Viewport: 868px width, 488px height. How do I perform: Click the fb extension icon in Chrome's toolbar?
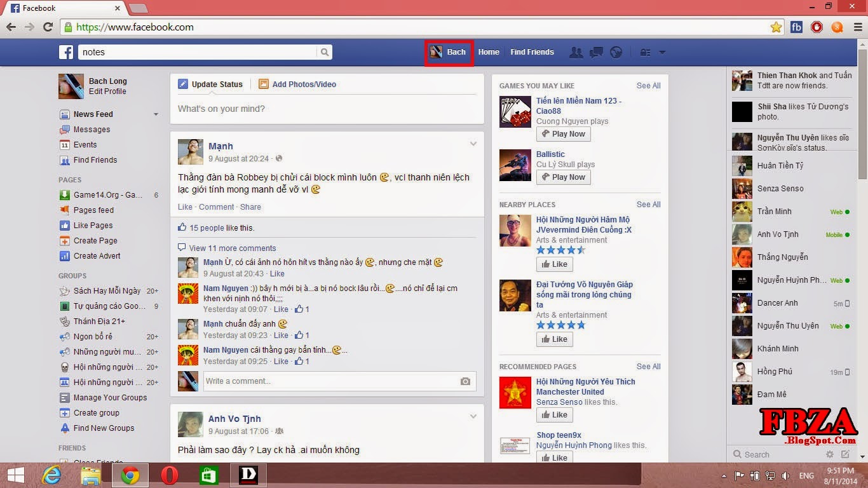(796, 27)
